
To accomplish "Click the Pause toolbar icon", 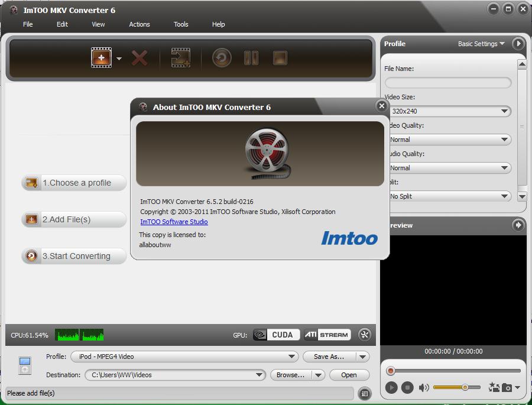I will [251, 58].
